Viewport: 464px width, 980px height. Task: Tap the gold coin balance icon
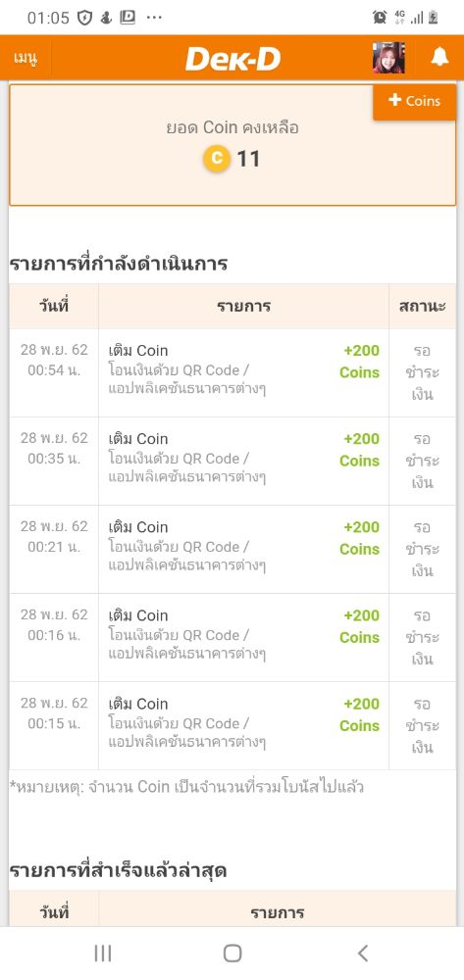(217, 158)
